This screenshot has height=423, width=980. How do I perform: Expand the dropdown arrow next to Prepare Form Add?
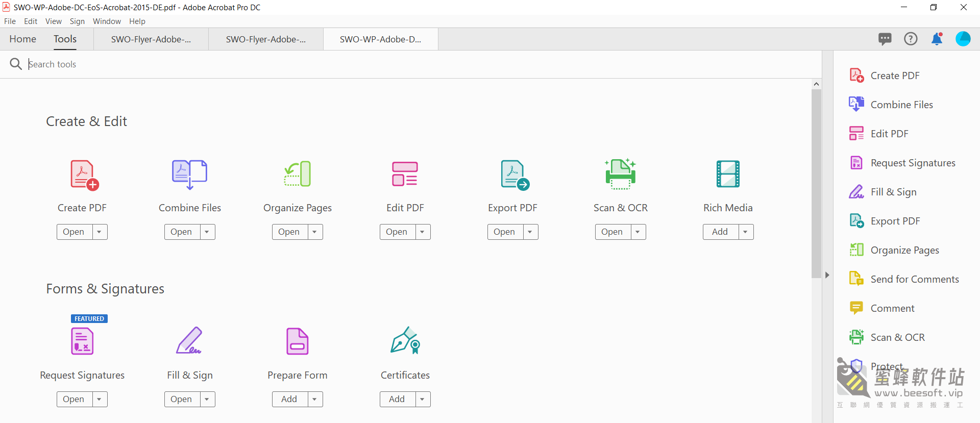click(x=315, y=399)
